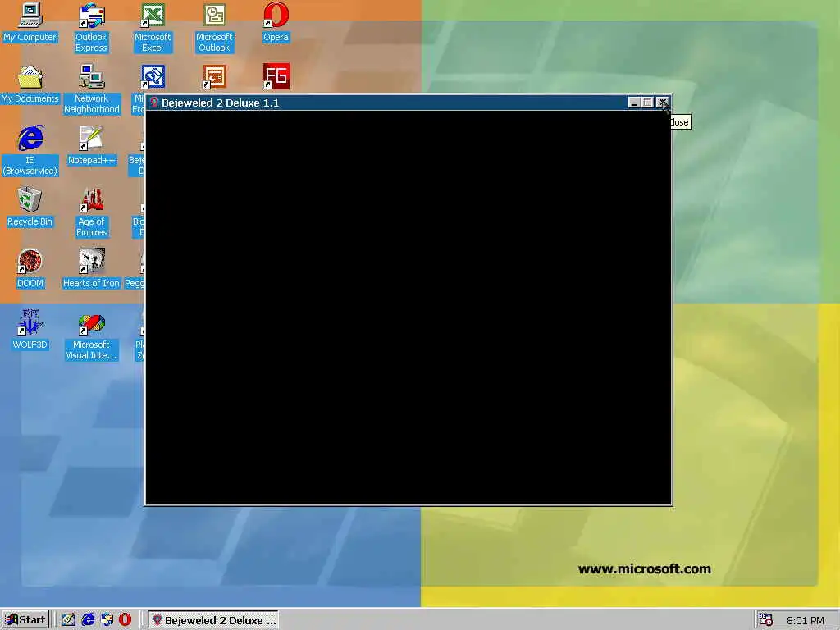Select the PowerPoint shortcut beside FG icon
This screenshot has height=630, width=840.
click(214, 76)
